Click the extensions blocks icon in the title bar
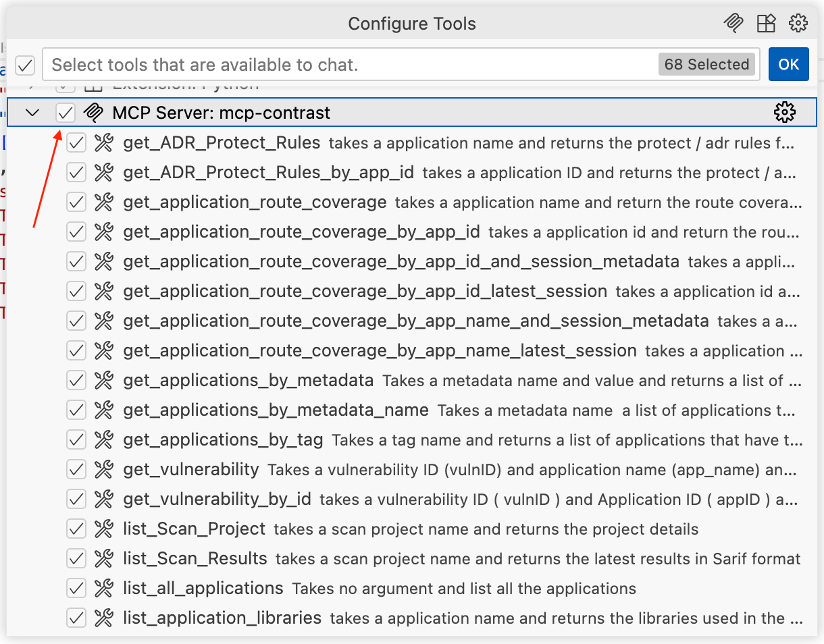 [766, 24]
